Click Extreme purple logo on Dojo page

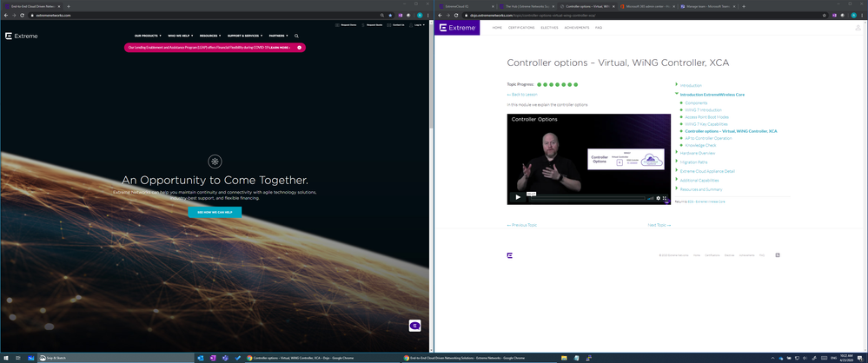(457, 28)
